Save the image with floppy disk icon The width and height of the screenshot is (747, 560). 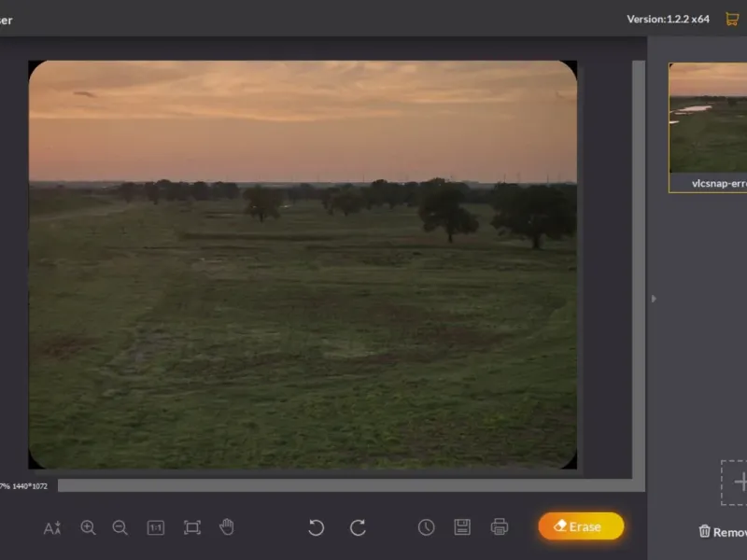(462, 527)
